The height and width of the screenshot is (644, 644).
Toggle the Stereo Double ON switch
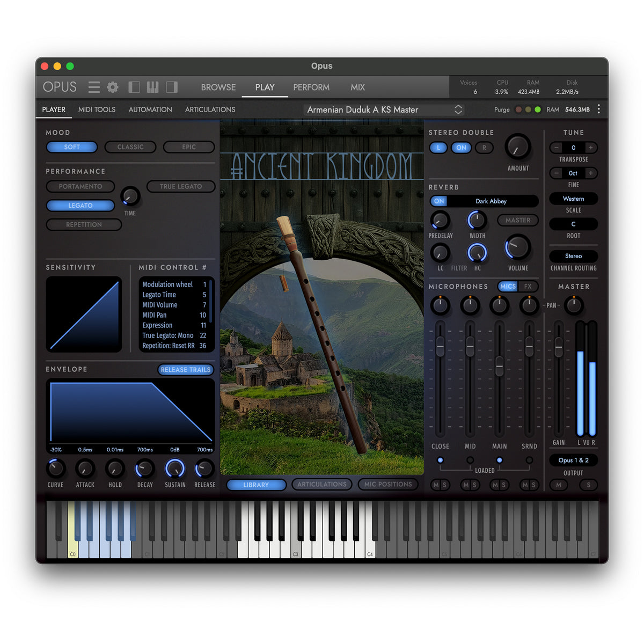(462, 148)
